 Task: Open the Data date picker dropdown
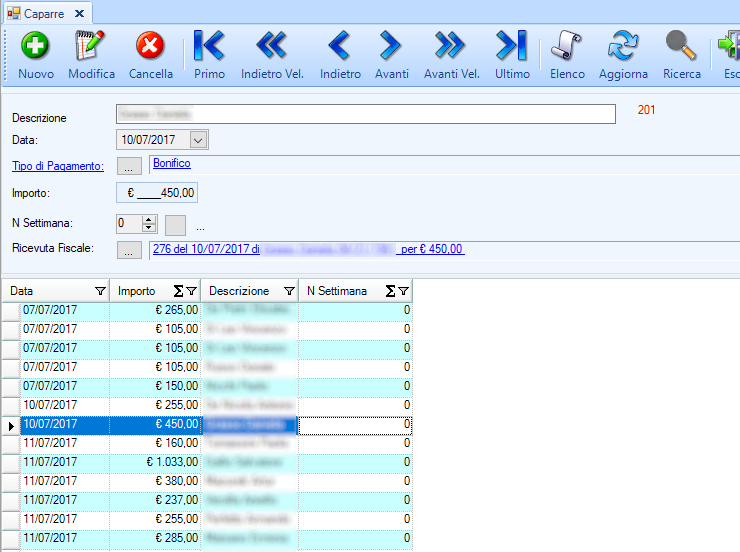point(197,141)
